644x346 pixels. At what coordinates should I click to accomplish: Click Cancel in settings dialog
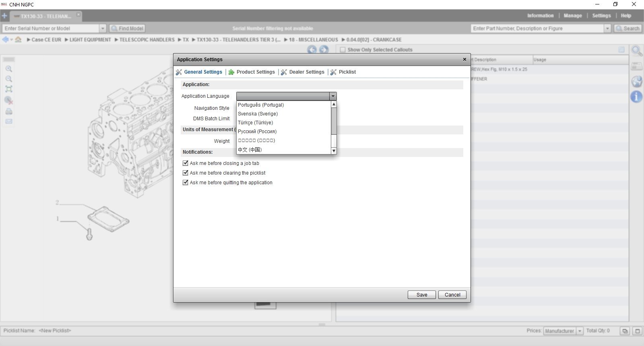pos(452,295)
